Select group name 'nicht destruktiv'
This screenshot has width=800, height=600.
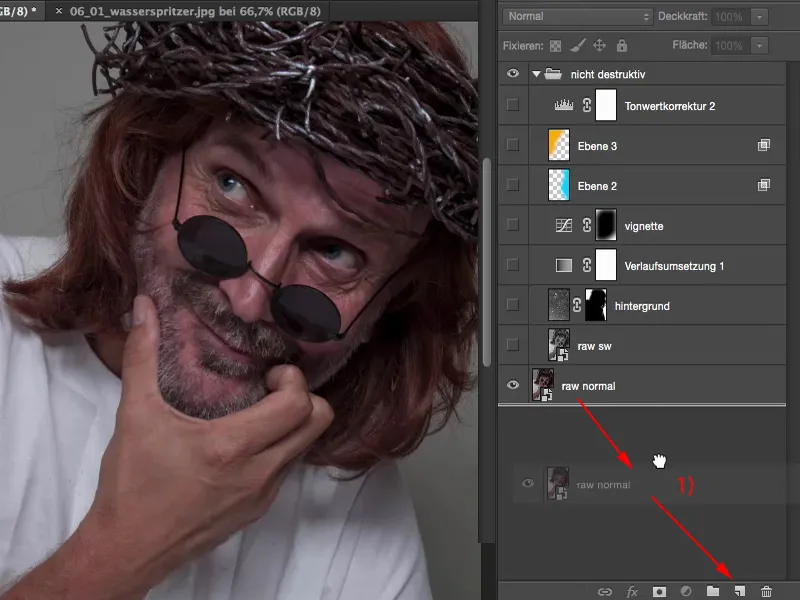click(608, 74)
